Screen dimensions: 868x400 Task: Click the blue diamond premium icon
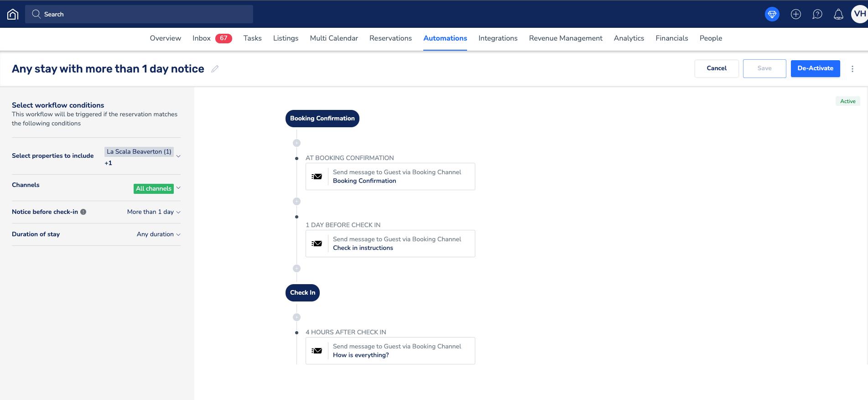[772, 14]
